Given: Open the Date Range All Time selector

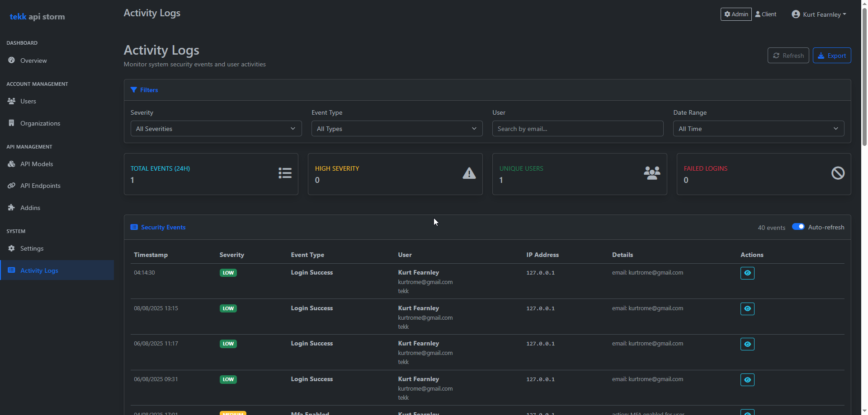Looking at the screenshot, I should 758,128.
